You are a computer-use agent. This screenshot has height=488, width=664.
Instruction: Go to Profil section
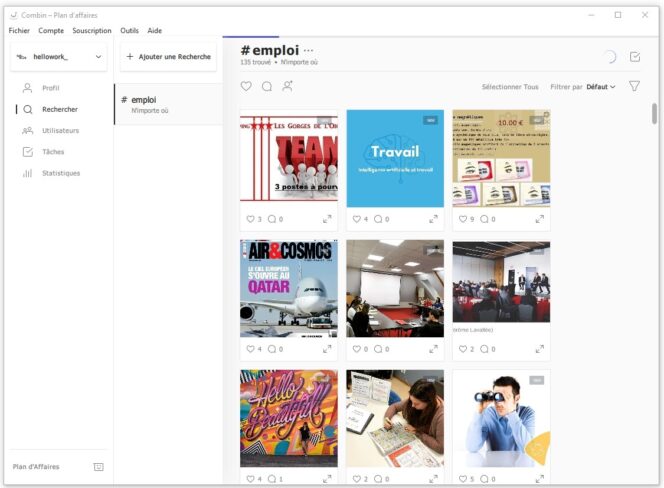point(50,88)
